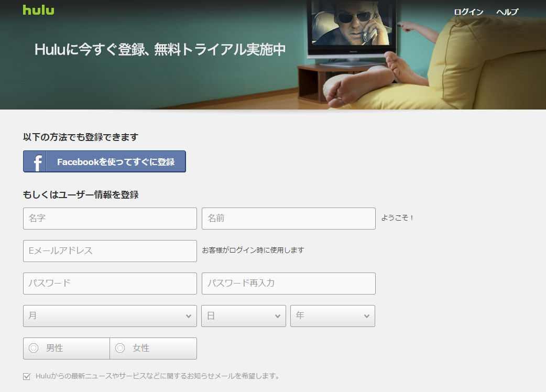Click heading もしくはユーザー情報を登録
The height and width of the screenshot is (392, 546).
81,194
